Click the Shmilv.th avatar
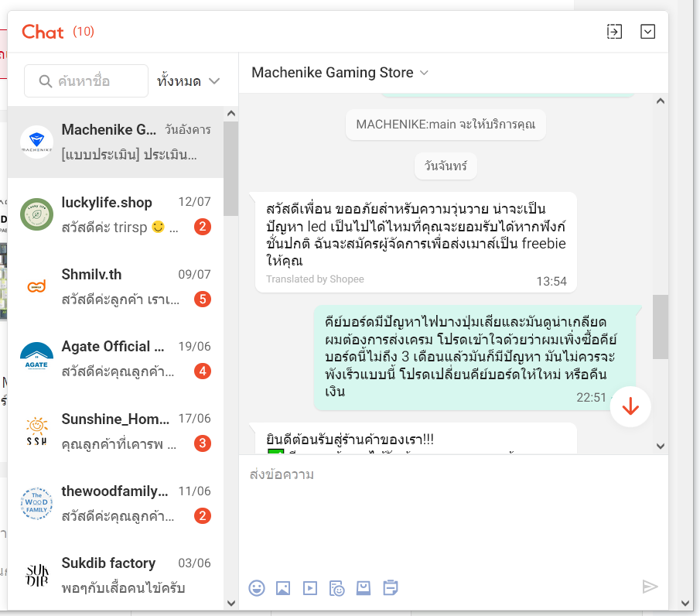This screenshot has height=616, width=700. (36, 286)
